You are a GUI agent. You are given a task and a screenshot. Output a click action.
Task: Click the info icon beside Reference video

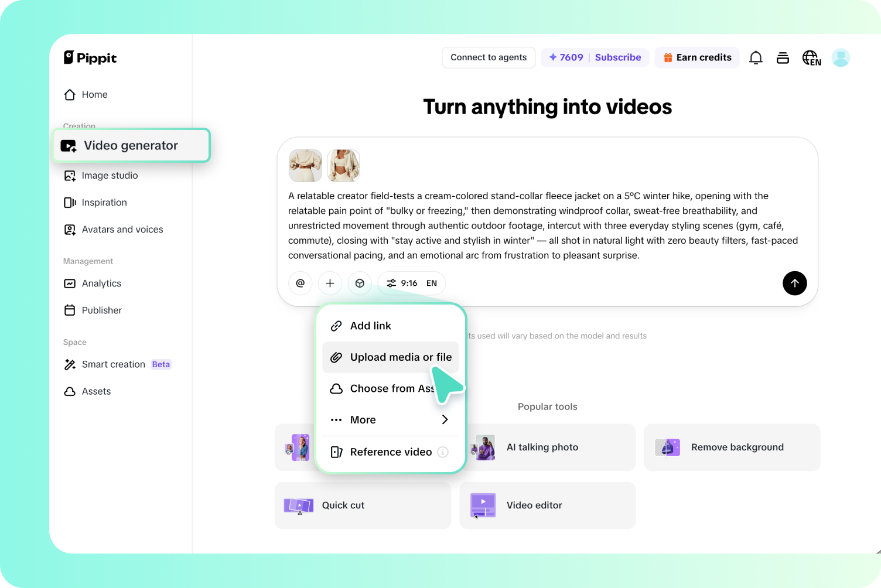[443, 452]
